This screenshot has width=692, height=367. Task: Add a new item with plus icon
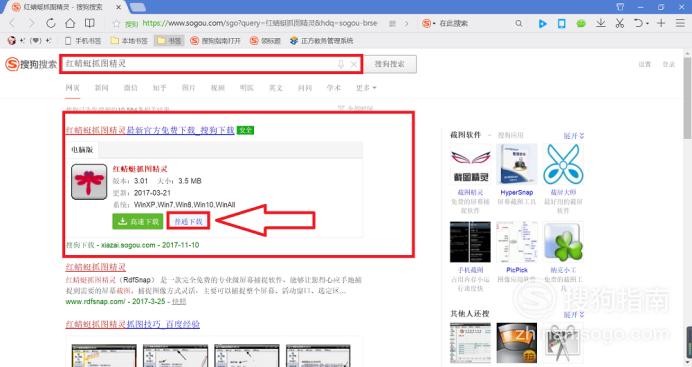coord(661,23)
